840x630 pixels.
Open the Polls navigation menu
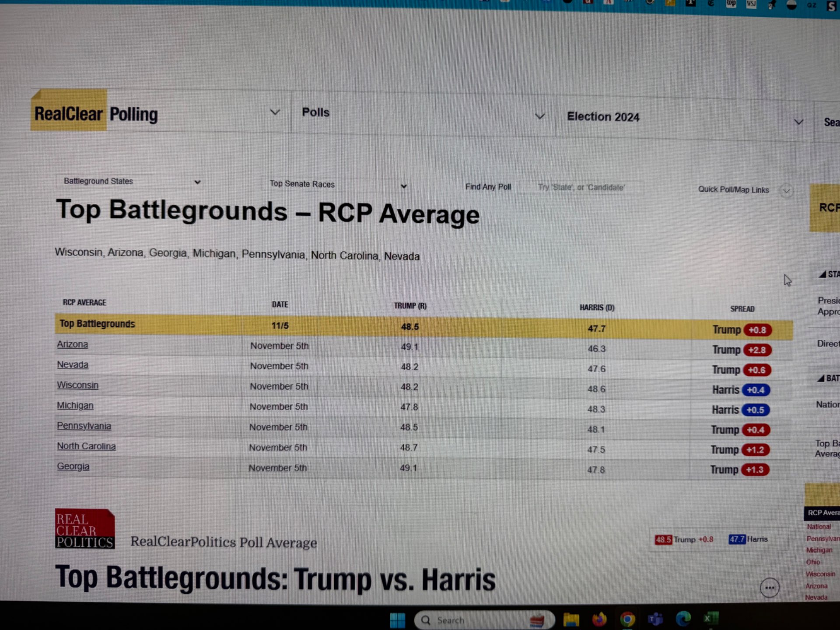pyautogui.click(x=315, y=112)
